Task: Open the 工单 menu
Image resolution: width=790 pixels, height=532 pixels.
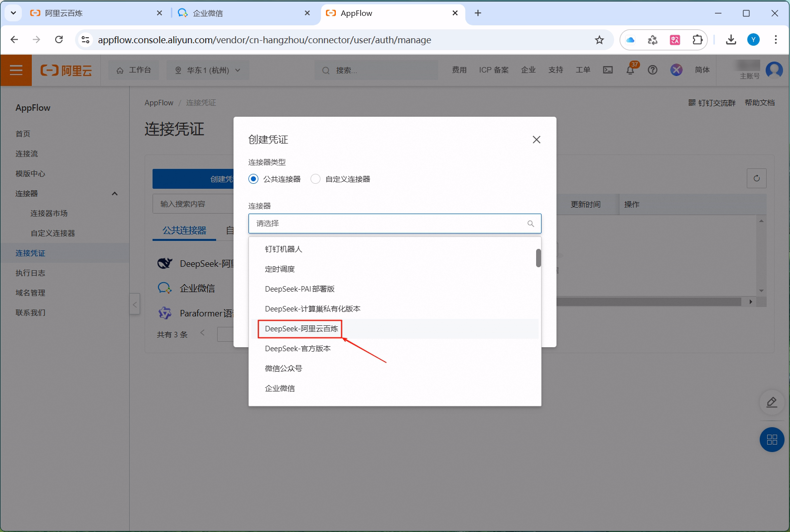Action: [583, 70]
